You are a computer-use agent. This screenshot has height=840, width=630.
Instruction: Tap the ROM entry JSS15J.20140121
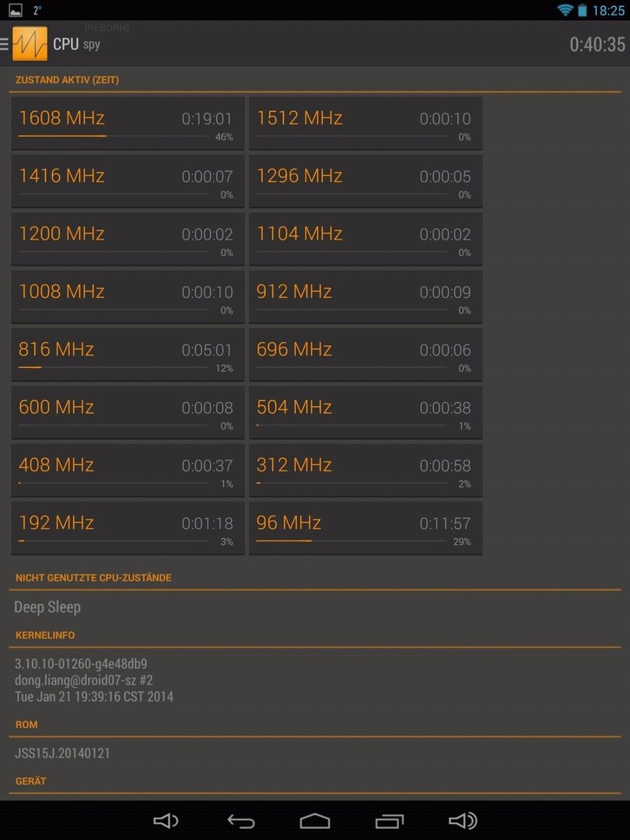(62, 753)
